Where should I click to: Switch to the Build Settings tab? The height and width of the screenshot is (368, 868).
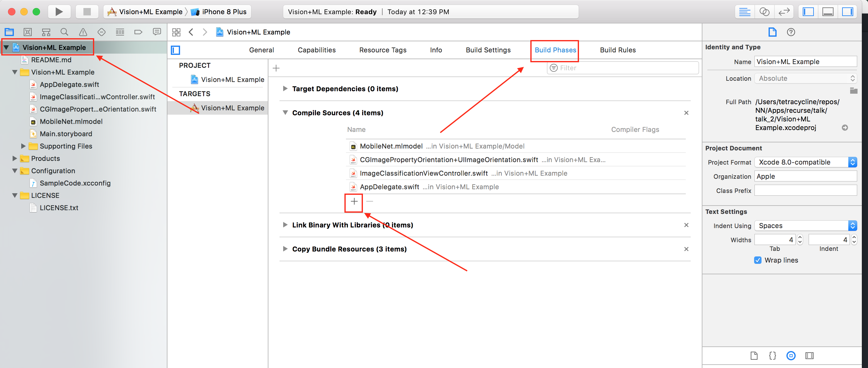(x=488, y=50)
